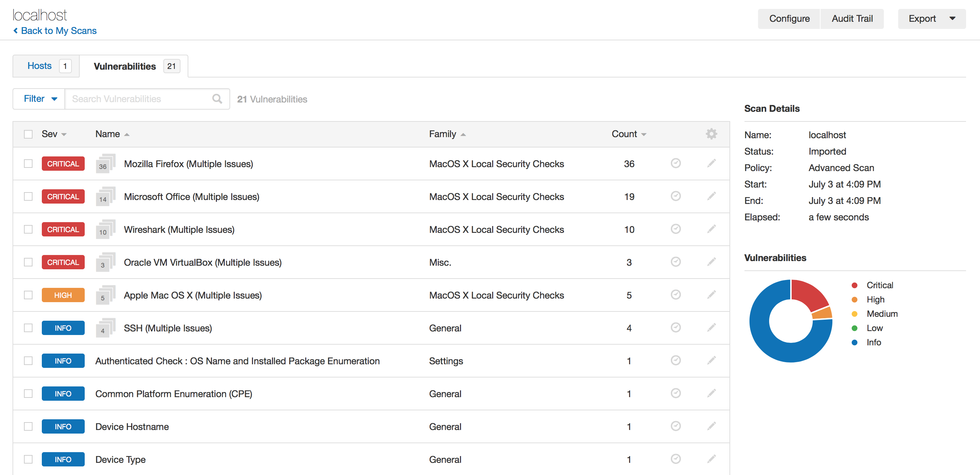The image size is (980, 475).
Task: Click the pencil edit icon for SSH row
Action: click(711, 327)
